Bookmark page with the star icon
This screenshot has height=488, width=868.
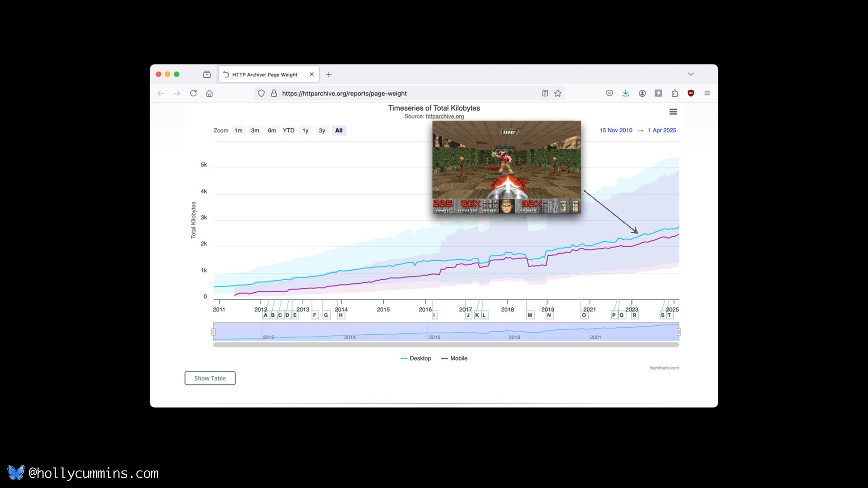point(558,93)
